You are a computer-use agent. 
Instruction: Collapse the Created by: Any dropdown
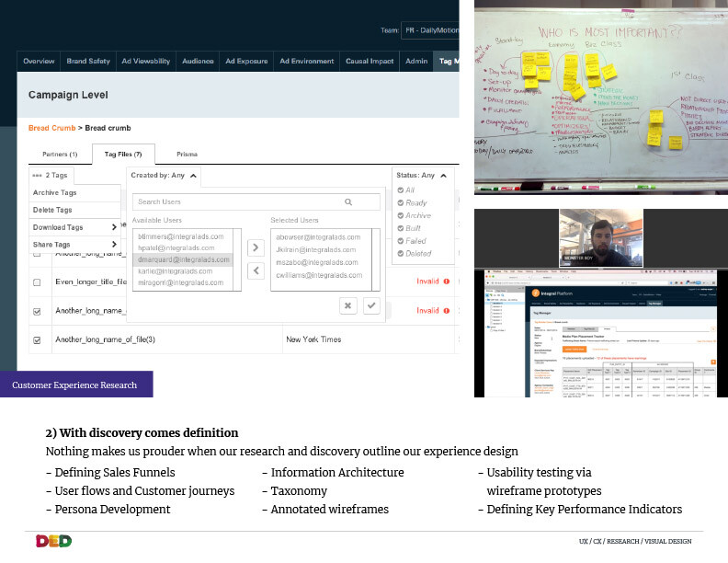click(x=194, y=175)
